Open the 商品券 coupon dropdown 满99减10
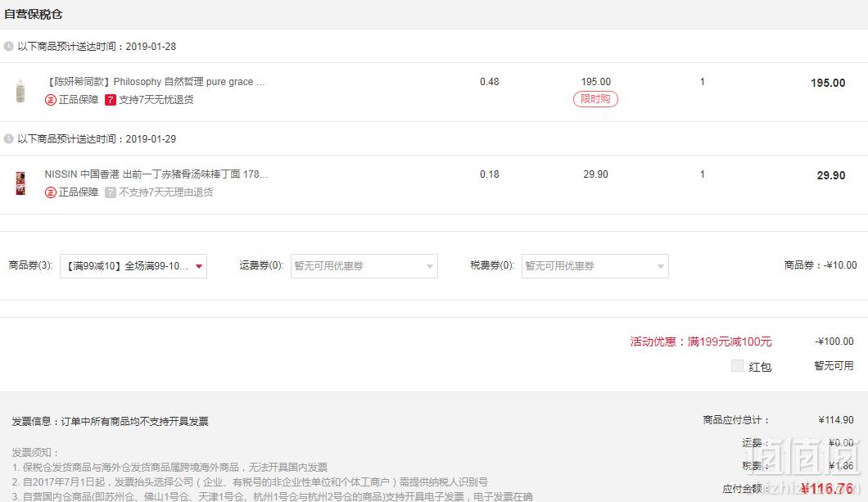This screenshot has height=502, width=868. point(133,266)
